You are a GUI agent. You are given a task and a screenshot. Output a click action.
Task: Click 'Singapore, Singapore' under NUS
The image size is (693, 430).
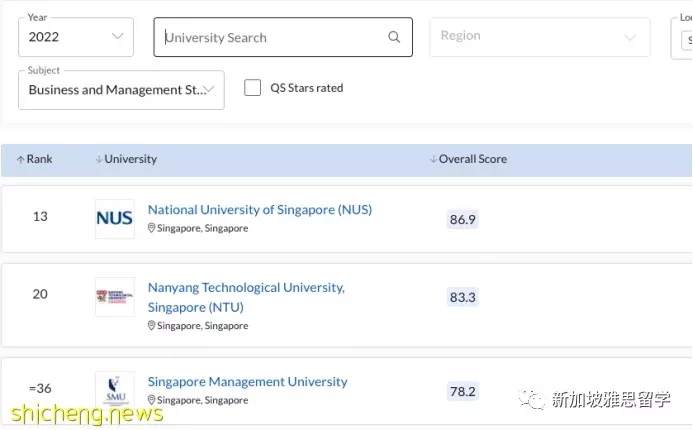[202, 228]
